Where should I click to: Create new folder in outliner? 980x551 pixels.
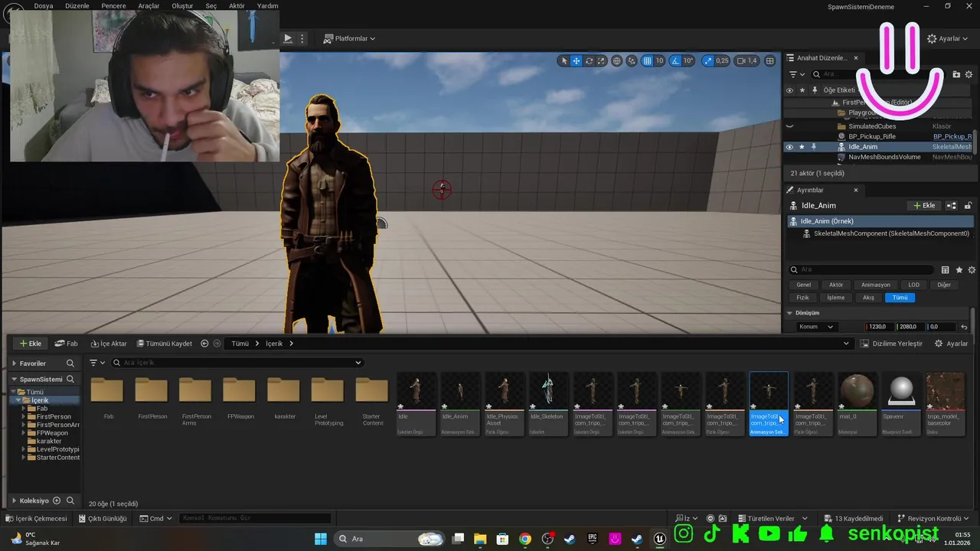coord(956,74)
